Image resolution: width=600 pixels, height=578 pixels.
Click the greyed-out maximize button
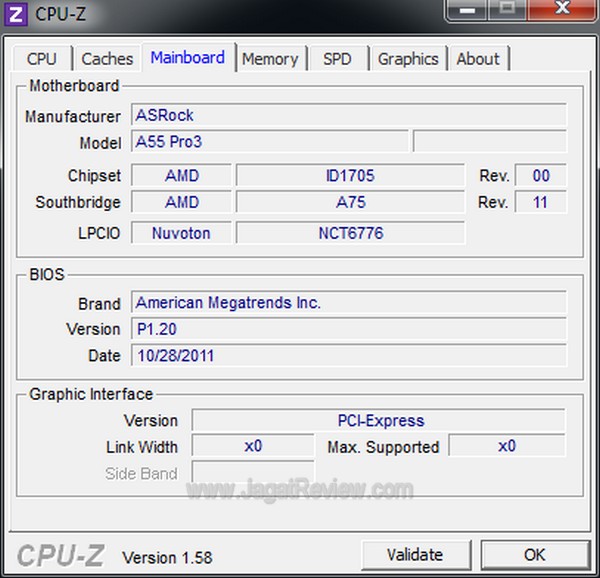click(x=507, y=10)
